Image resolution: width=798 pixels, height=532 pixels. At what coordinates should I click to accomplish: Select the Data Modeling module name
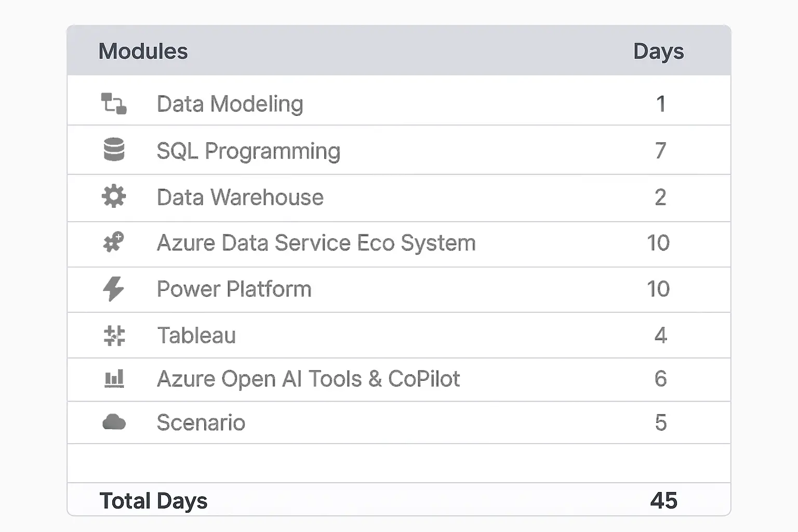(x=230, y=104)
